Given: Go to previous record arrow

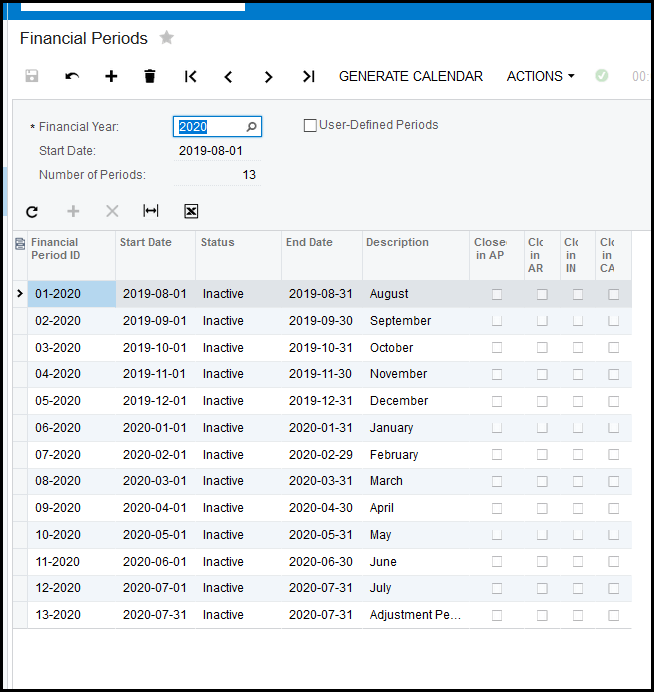Looking at the screenshot, I should pyautogui.click(x=229, y=76).
